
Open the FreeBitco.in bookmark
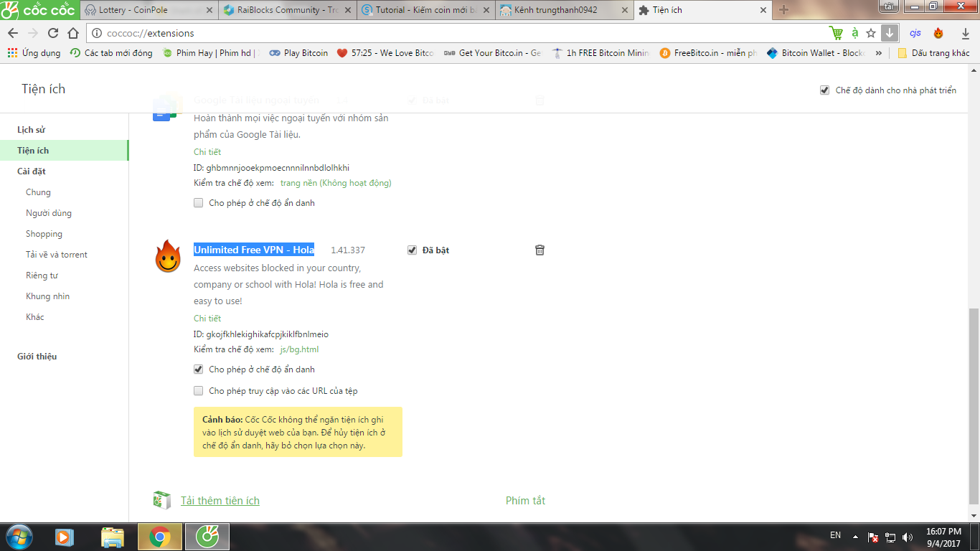[709, 53]
